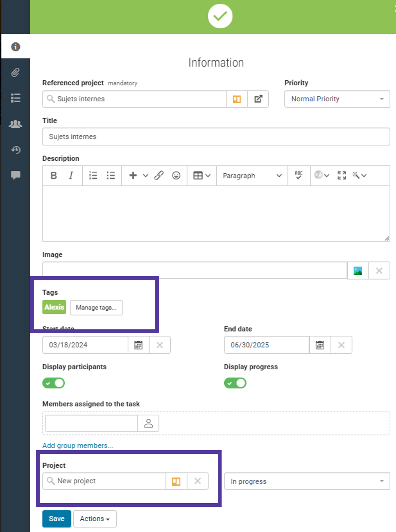Follow the Add group members link

pyautogui.click(x=77, y=446)
